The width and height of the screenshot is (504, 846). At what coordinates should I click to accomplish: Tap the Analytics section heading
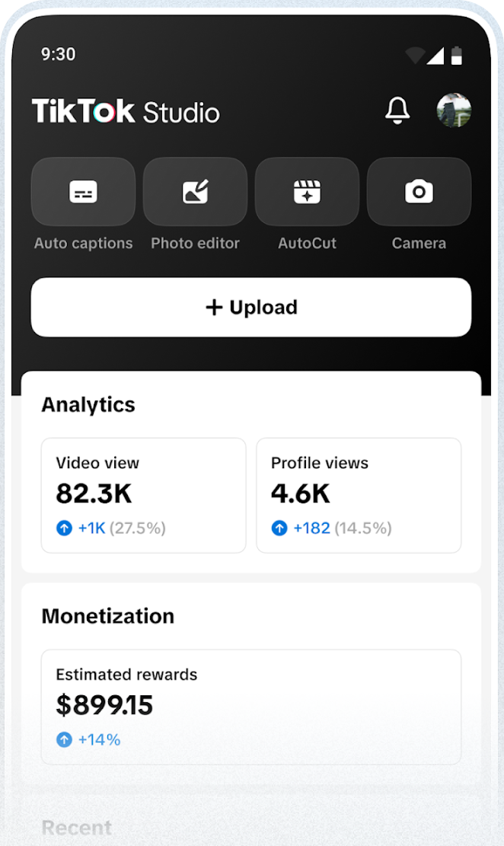pos(88,404)
